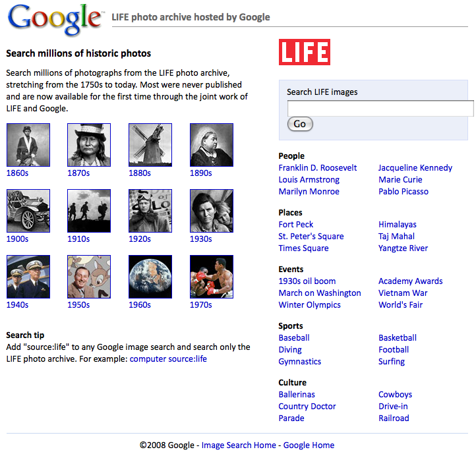This screenshot has height=456, width=476.
Task: Open the 1910s soldiers silhouette thumbnail
Action: click(x=89, y=211)
